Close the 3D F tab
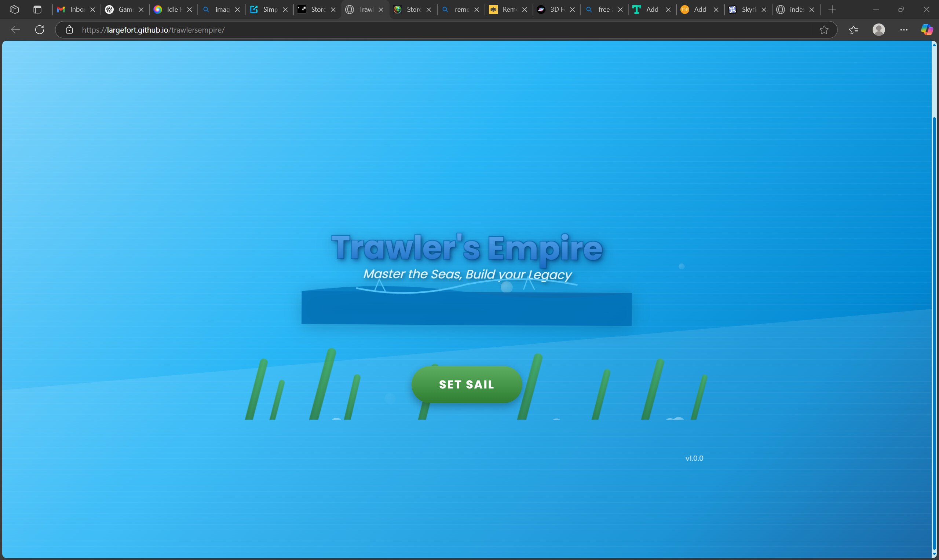The width and height of the screenshot is (939, 560). point(572,10)
